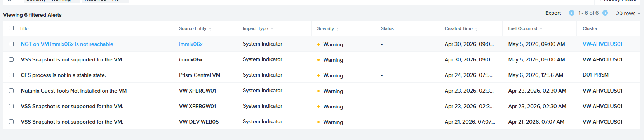Open source entity immlx06x link in first row
Screen dimensions: 644x140
tap(191, 44)
